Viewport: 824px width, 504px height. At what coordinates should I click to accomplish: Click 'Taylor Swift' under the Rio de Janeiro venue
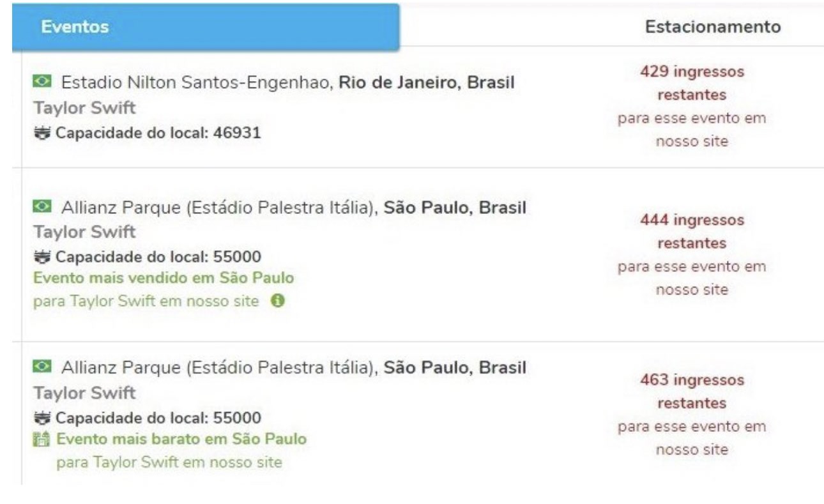click(84, 108)
